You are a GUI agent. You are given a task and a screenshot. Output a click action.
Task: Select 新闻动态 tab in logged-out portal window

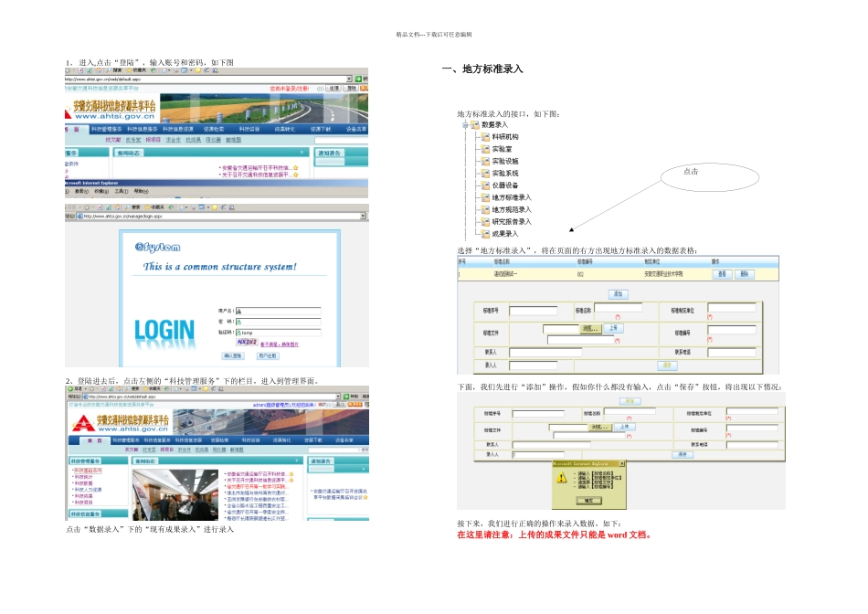129,153
